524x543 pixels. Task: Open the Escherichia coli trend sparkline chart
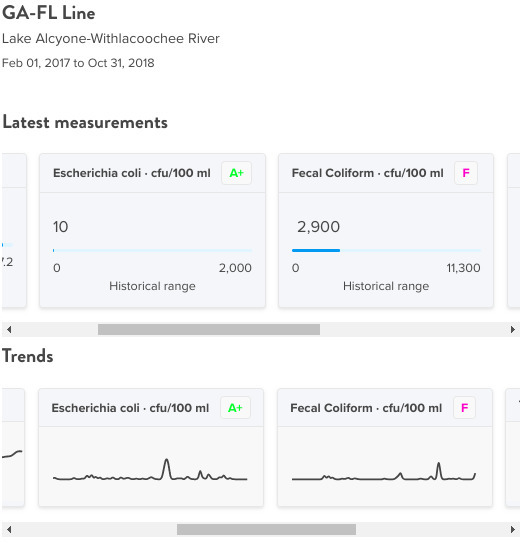tap(150, 470)
